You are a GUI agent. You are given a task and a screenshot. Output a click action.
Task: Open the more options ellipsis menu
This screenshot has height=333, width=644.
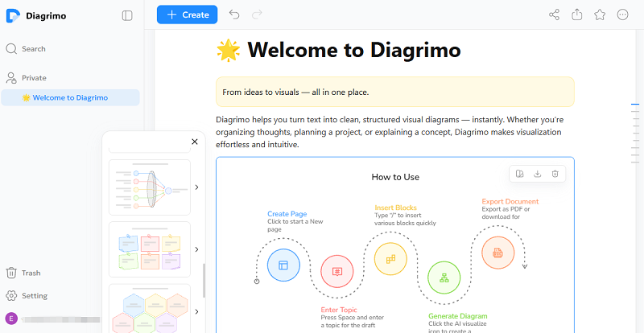622,14
